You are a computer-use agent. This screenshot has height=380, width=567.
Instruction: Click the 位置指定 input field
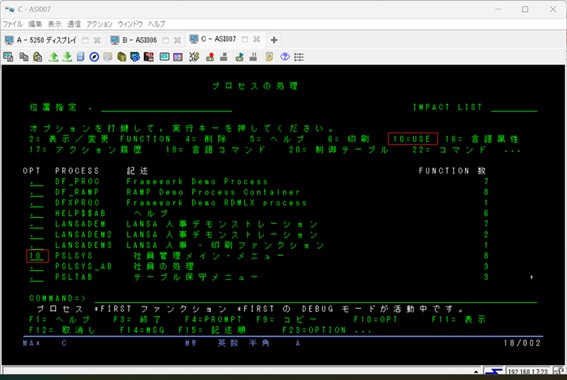pyautogui.click(x=167, y=107)
